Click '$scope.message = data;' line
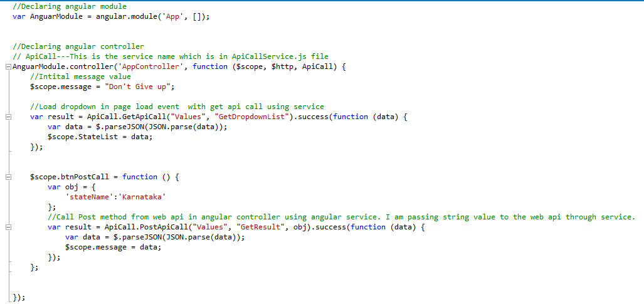 (x=113, y=248)
